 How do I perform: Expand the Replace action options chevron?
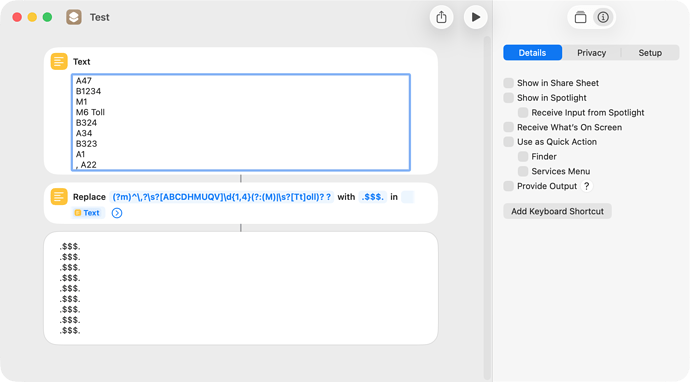click(117, 213)
